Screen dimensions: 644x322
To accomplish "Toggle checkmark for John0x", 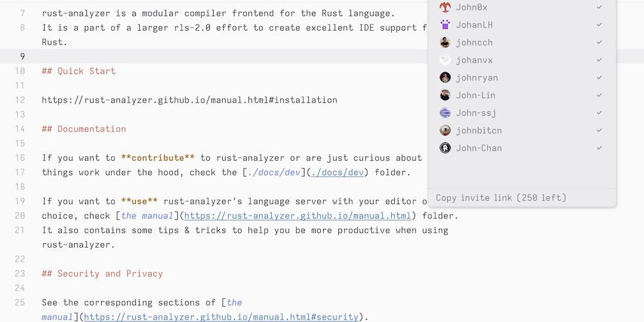I will point(599,7).
